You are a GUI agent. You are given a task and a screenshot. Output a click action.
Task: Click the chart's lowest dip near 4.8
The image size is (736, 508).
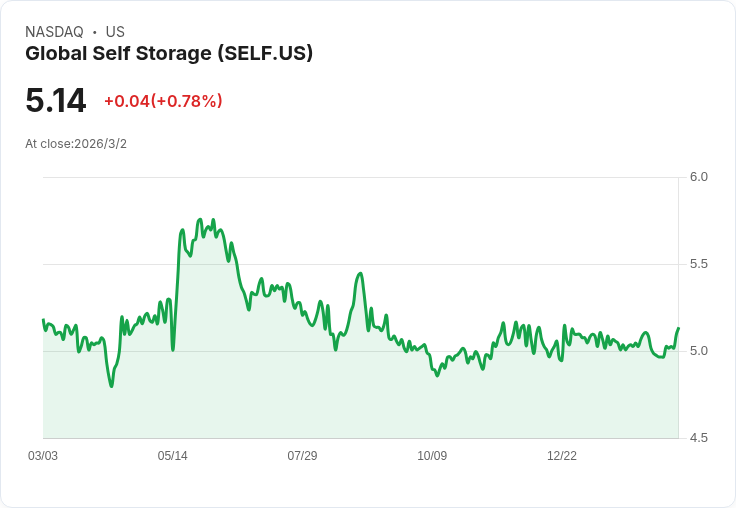[111, 386]
